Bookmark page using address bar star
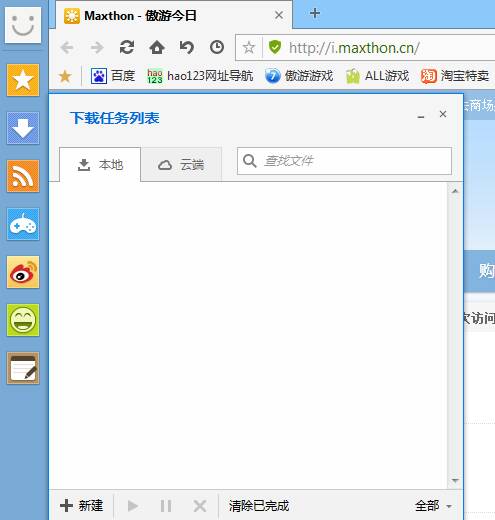The height and width of the screenshot is (520, 495). [x=249, y=48]
